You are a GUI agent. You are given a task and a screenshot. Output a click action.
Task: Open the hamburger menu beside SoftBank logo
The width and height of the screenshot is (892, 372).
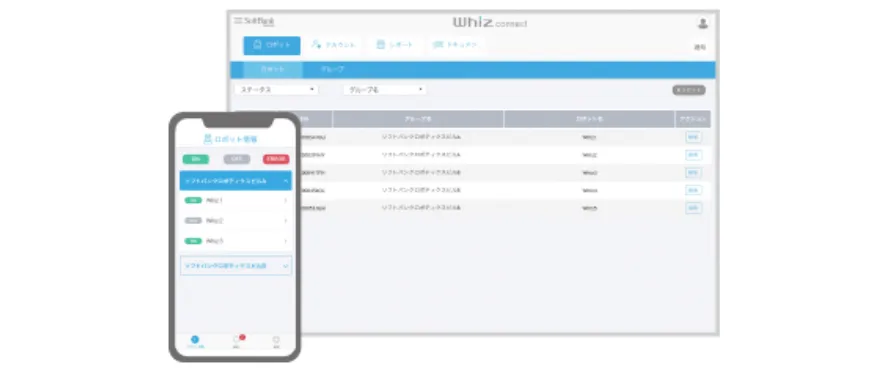click(238, 21)
